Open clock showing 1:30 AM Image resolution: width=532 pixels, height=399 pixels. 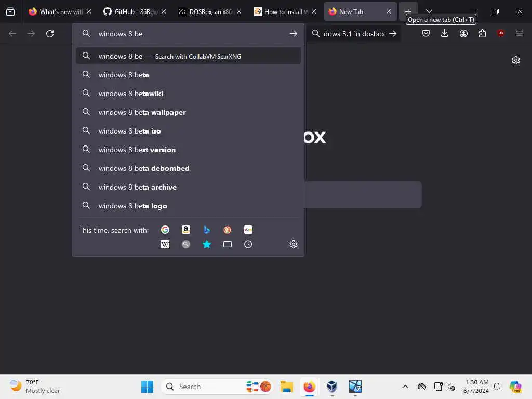[x=476, y=387]
